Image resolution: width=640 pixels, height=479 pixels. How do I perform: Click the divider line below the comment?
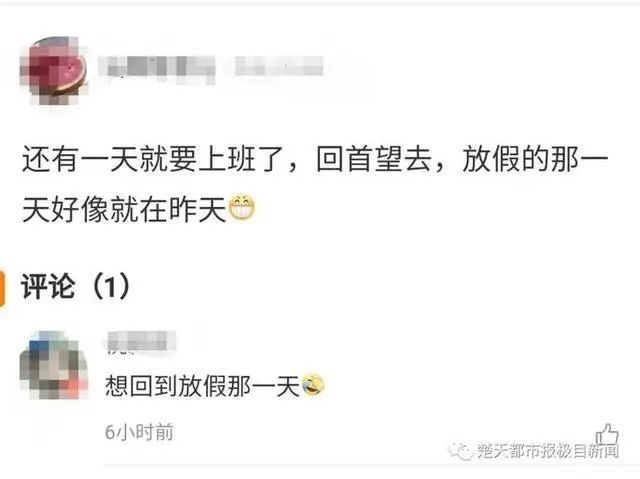coord(363,465)
